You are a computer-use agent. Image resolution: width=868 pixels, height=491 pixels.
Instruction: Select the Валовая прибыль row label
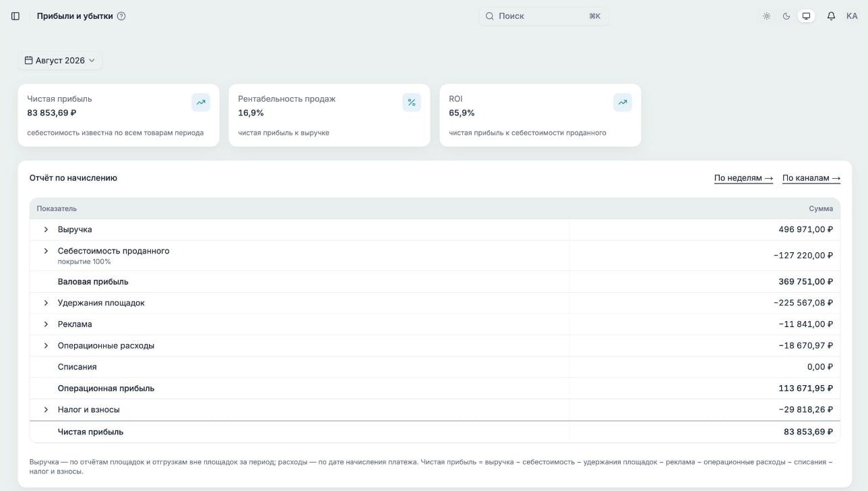[93, 282]
